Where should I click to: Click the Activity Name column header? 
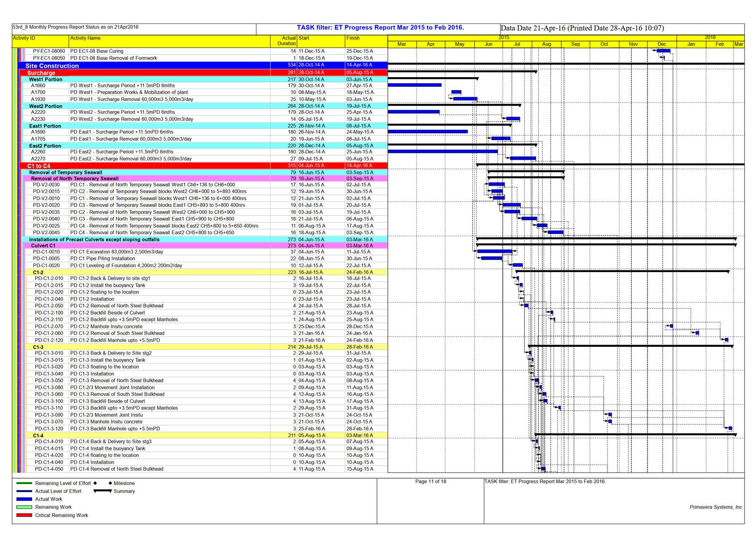pyautogui.click(x=169, y=41)
